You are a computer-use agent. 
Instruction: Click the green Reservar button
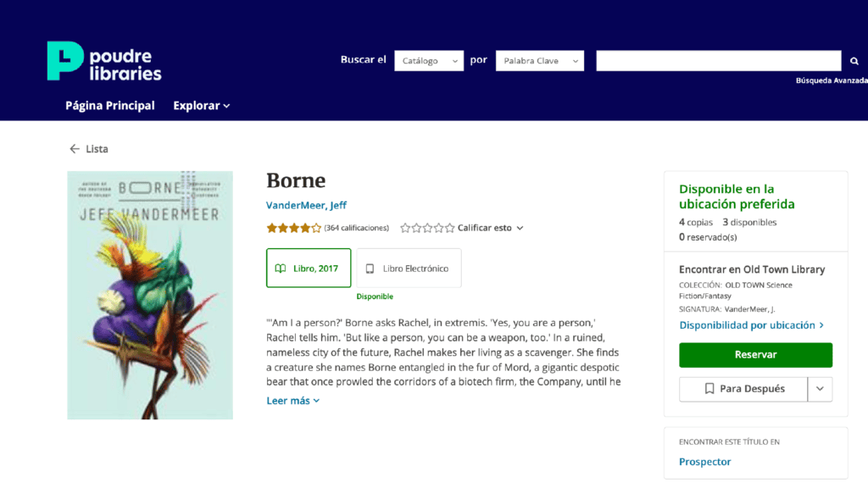click(x=755, y=355)
